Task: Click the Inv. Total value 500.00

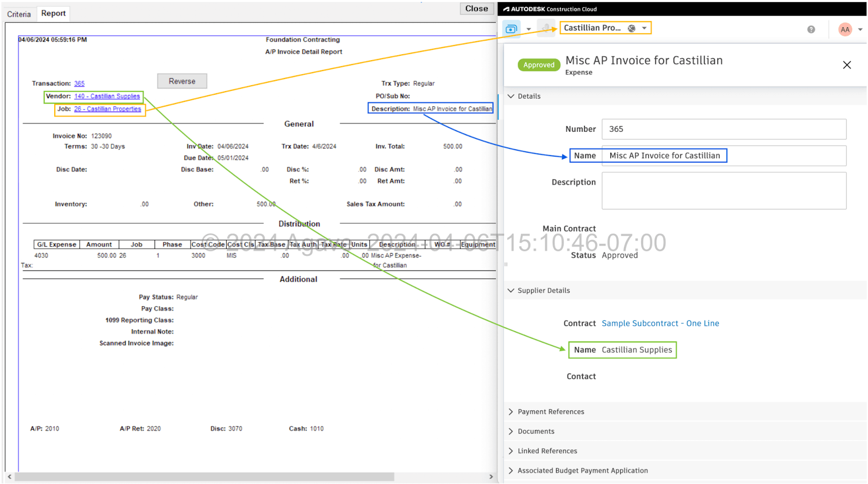Action: click(452, 146)
